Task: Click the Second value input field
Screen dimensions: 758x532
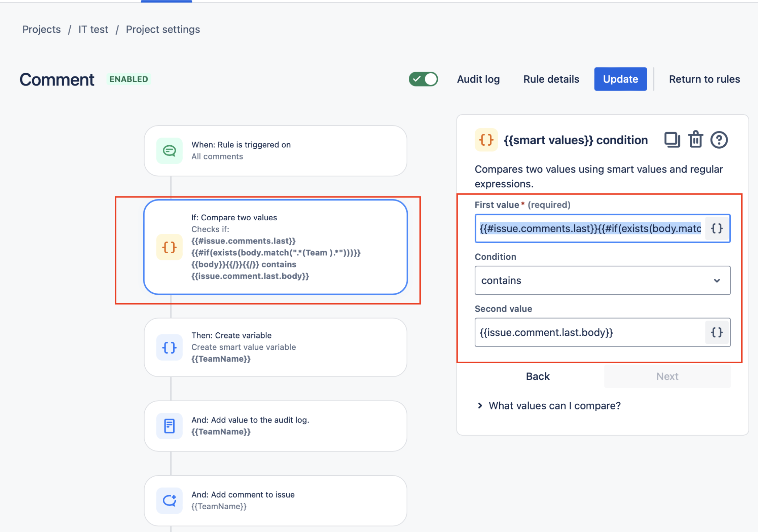Action: [589, 332]
